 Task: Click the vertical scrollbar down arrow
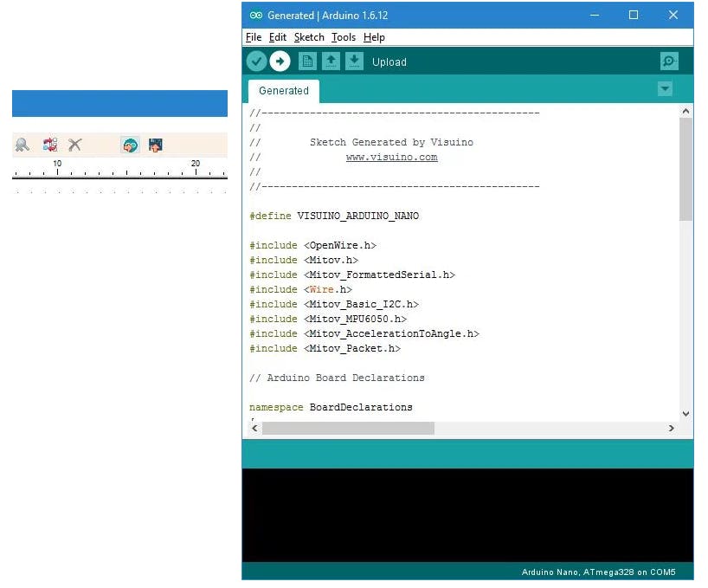[x=685, y=413]
